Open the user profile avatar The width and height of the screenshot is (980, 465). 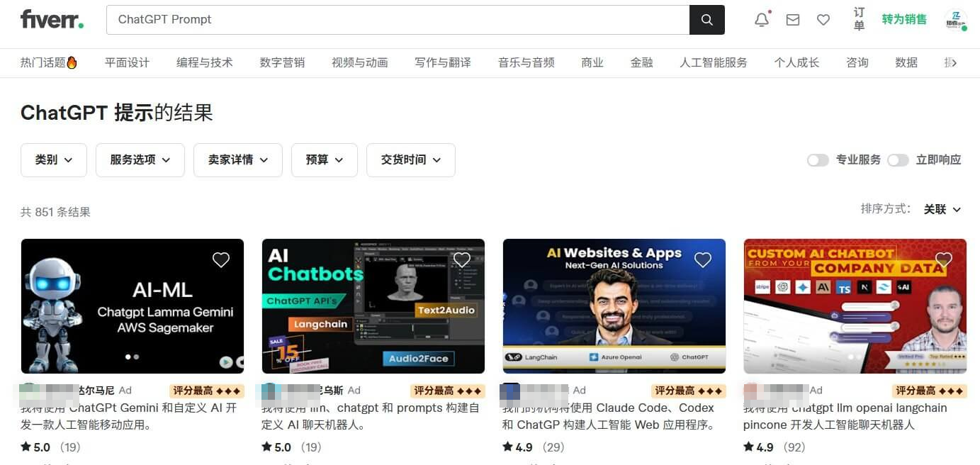[956, 20]
